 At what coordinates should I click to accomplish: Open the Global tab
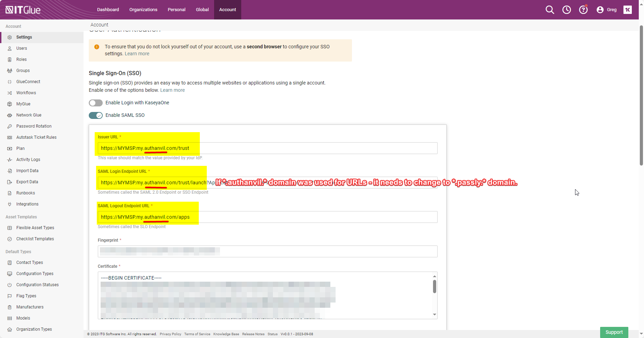(x=202, y=10)
